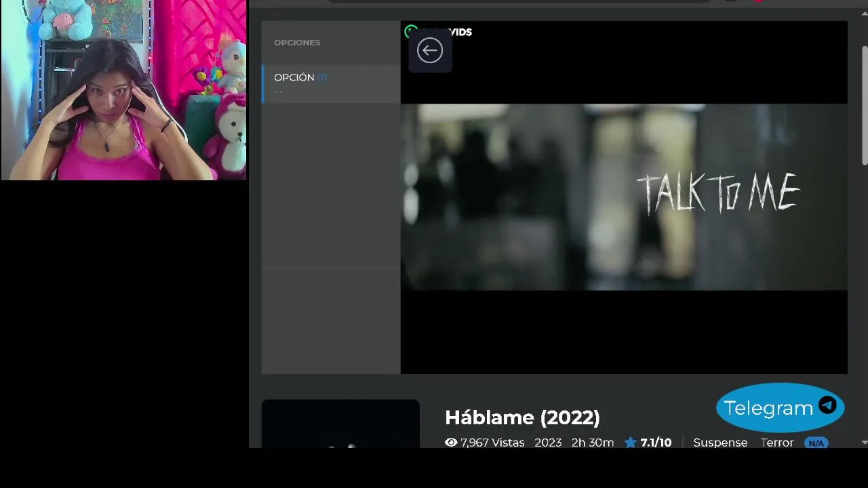Click the Talk To Me video frame

624,197
